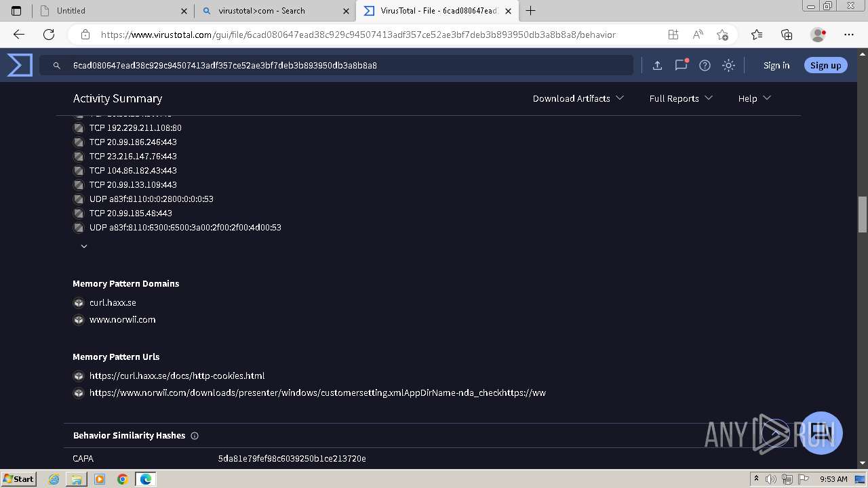The height and width of the screenshot is (488, 868).
Task: Click the read aloud icon in address bar
Action: (698, 35)
